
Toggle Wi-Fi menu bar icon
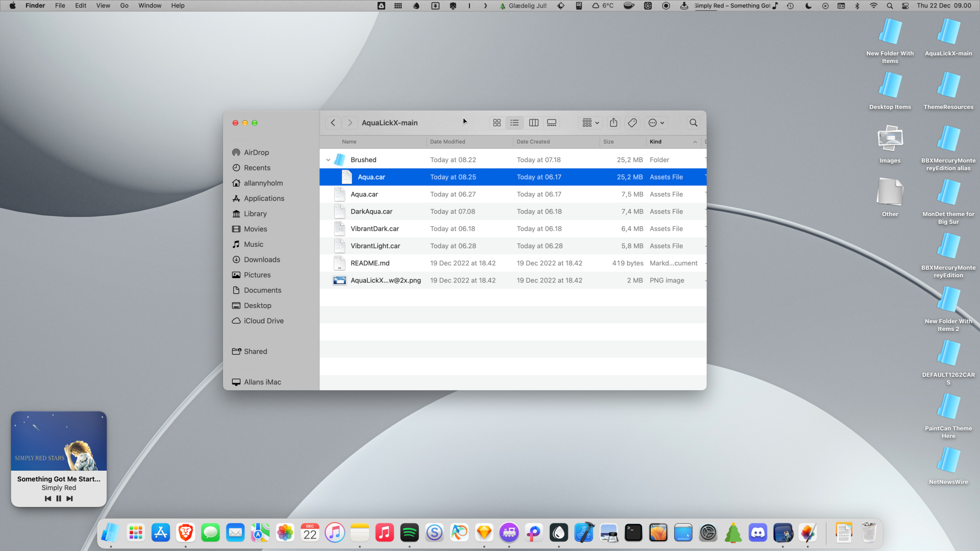coord(874,6)
